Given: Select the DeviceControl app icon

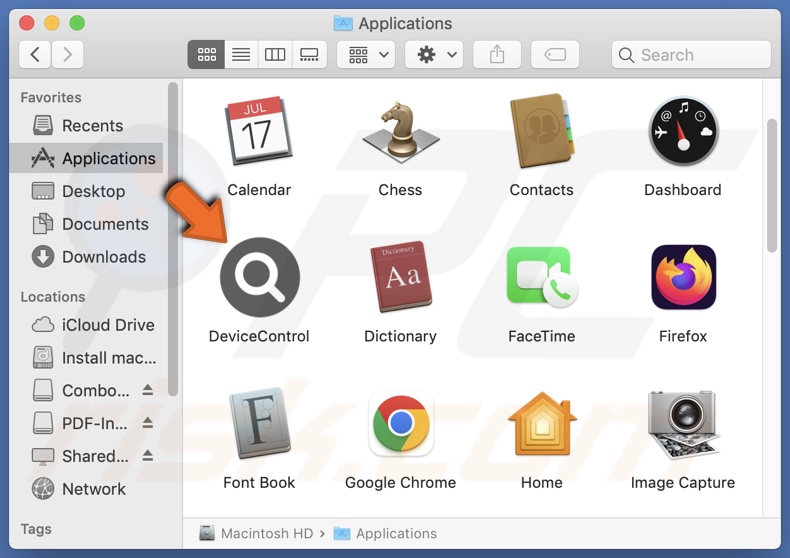Looking at the screenshot, I should 260,277.
